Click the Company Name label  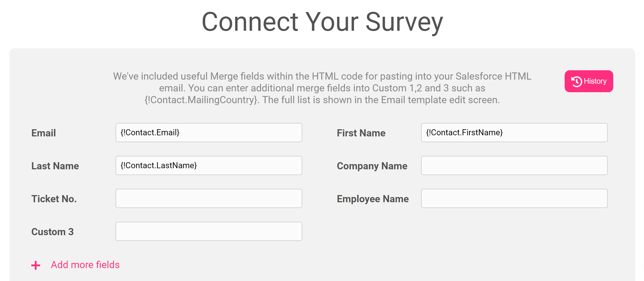pos(372,166)
